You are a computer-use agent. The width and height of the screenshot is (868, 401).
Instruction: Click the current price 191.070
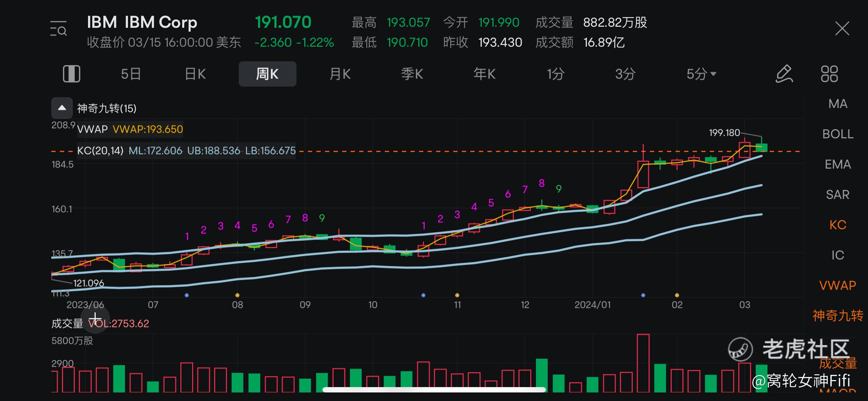[283, 22]
